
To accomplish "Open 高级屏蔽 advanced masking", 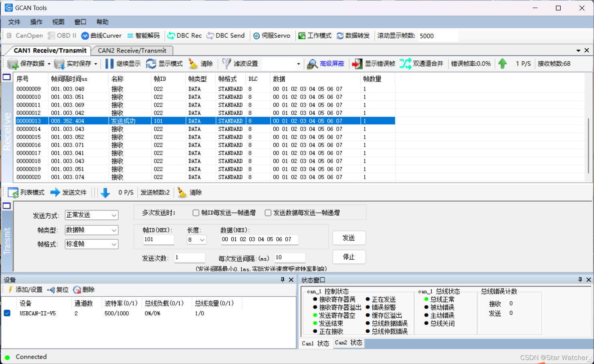I will point(325,64).
